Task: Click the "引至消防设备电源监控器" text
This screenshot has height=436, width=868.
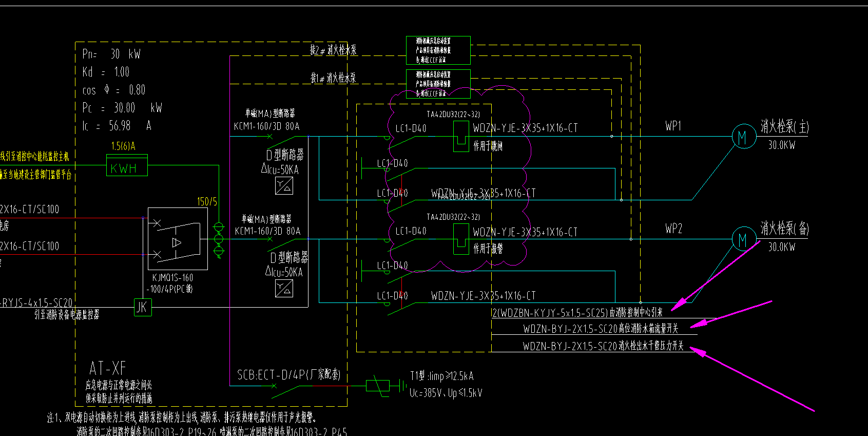Action: click(67, 315)
